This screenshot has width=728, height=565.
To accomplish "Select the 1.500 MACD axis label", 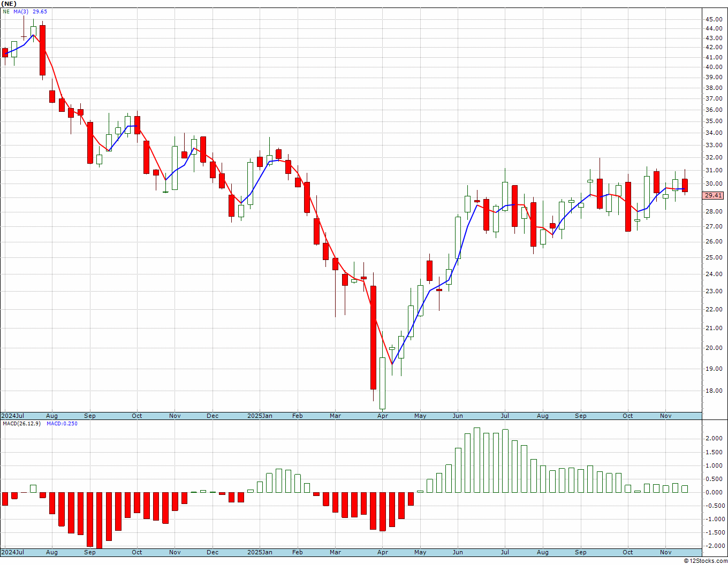I will [715, 452].
